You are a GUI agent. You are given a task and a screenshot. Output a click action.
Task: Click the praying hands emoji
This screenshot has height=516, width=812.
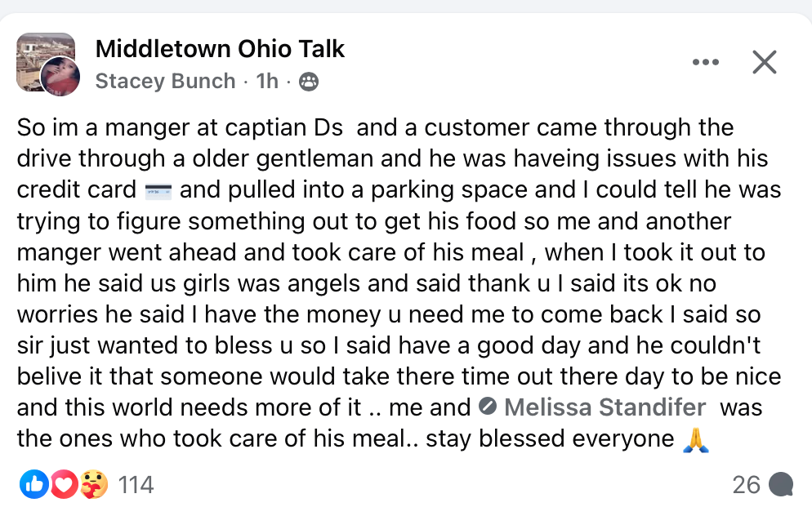(695, 441)
